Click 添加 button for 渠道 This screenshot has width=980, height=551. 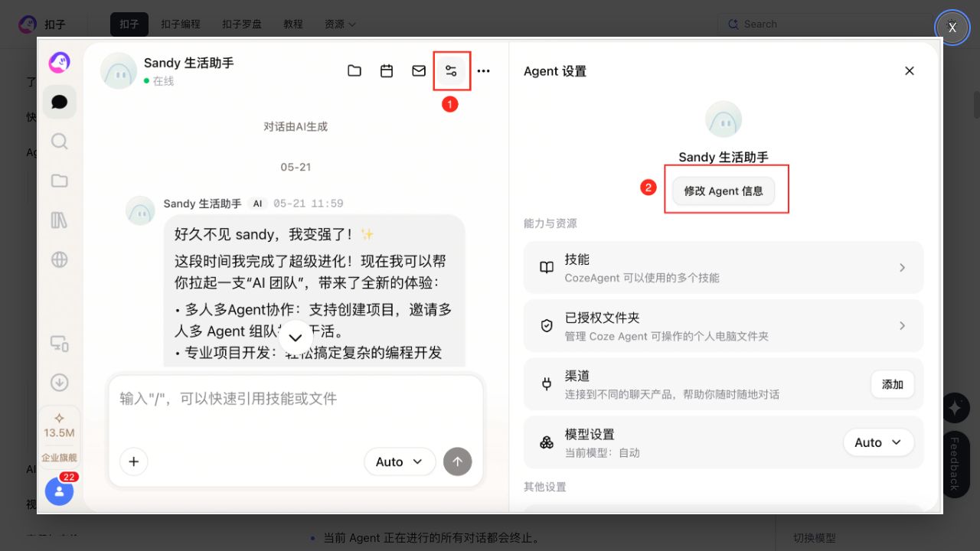click(x=893, y=384)
